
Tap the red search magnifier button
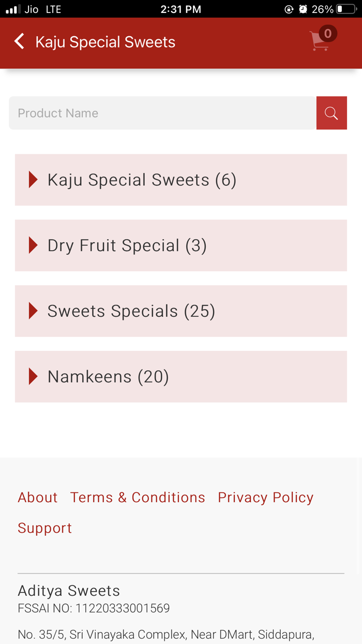331,113
